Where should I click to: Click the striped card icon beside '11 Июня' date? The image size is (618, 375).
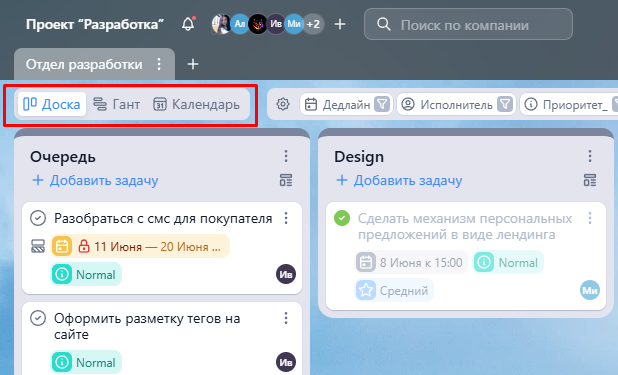coord(38,246)
